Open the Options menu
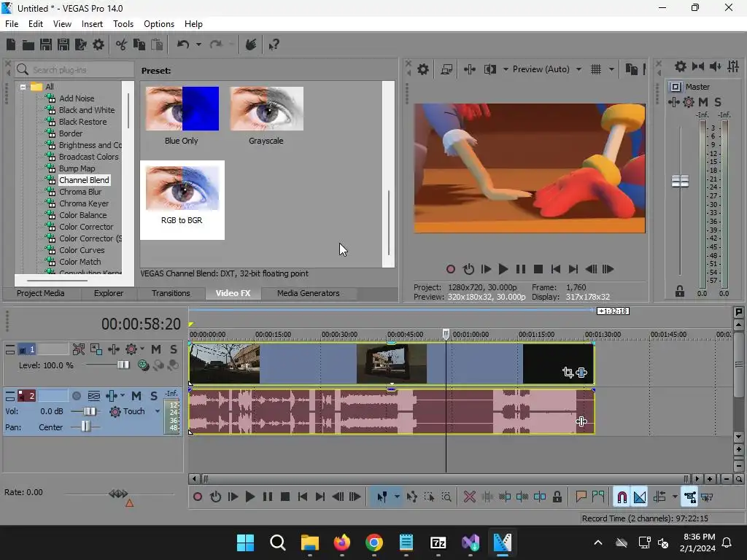This screenshot has height=560, width=747. click(x=158, y=24)
